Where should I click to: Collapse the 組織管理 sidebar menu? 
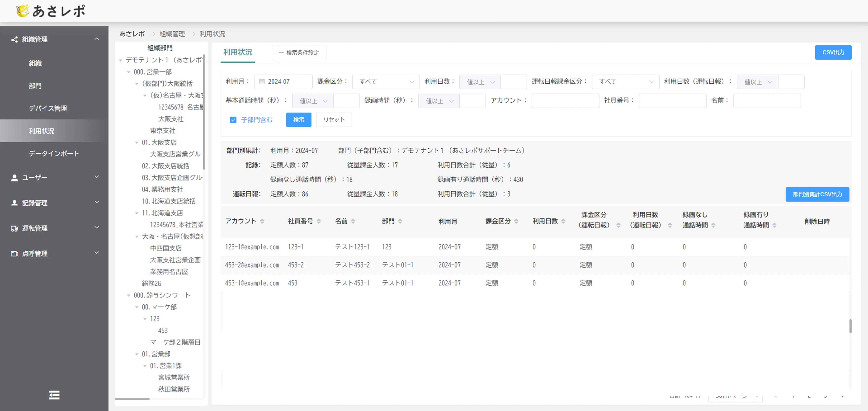point(97,39)
